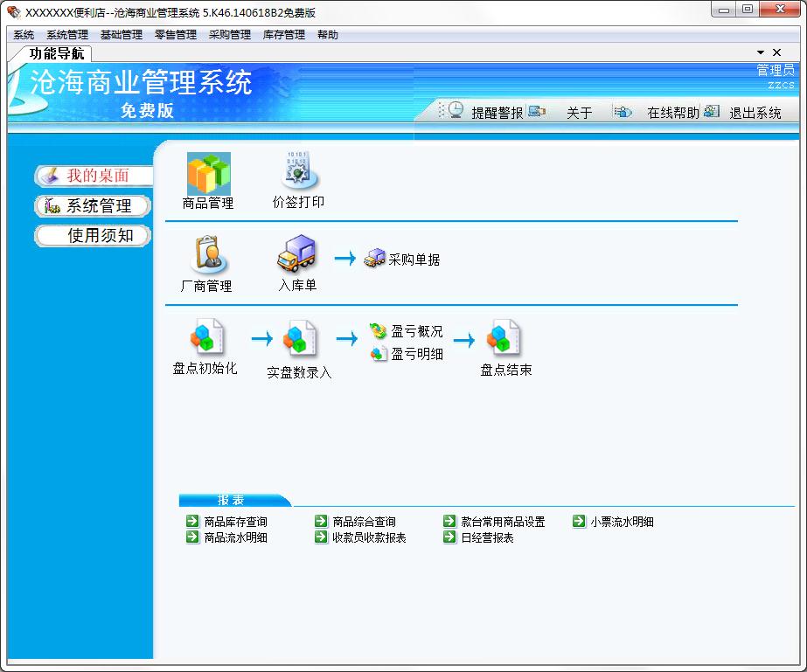Click the 关于 label
The width and height of the screenshot is (807, 672).
580,113
